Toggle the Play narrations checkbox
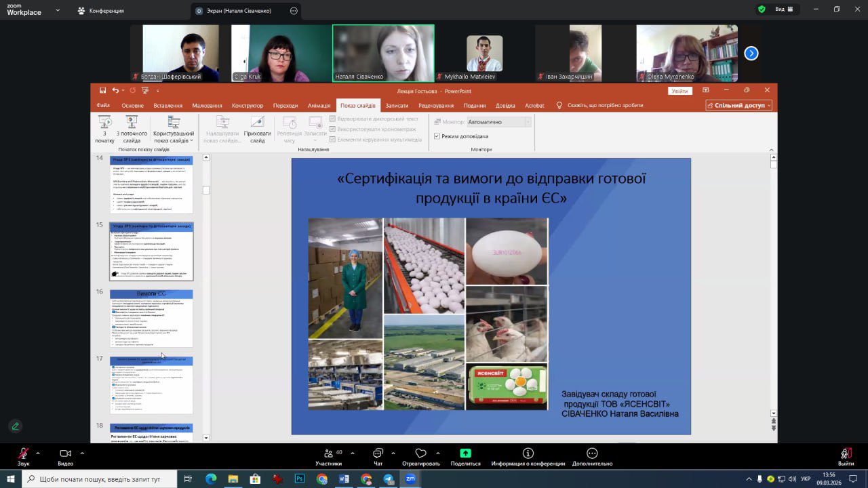 click(332, 119)
